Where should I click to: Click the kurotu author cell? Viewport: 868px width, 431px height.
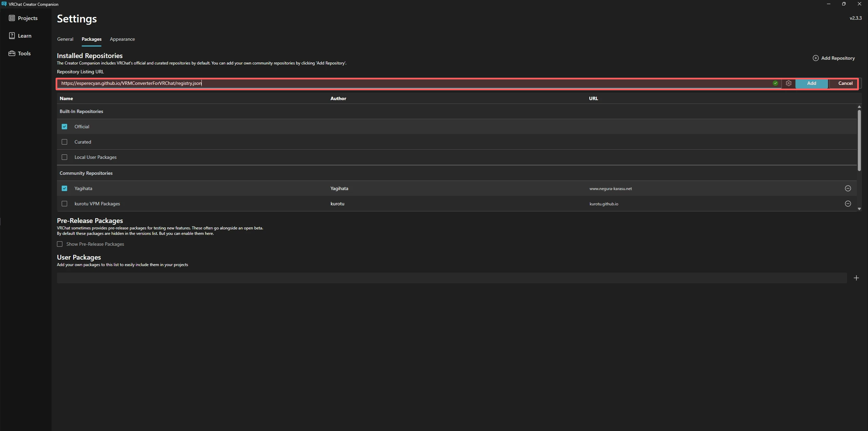[x=337, y=204]
